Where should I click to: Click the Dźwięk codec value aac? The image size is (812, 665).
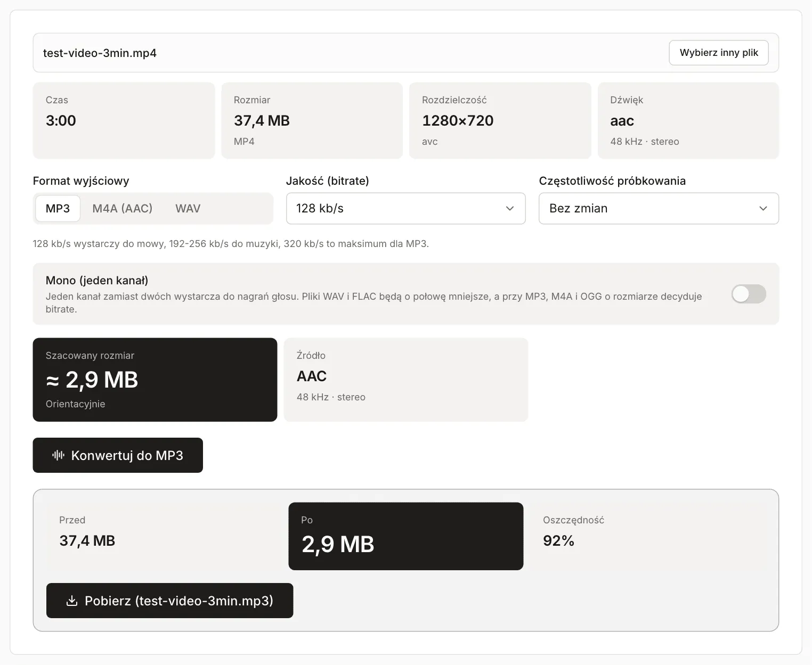(x=622, y=121)
